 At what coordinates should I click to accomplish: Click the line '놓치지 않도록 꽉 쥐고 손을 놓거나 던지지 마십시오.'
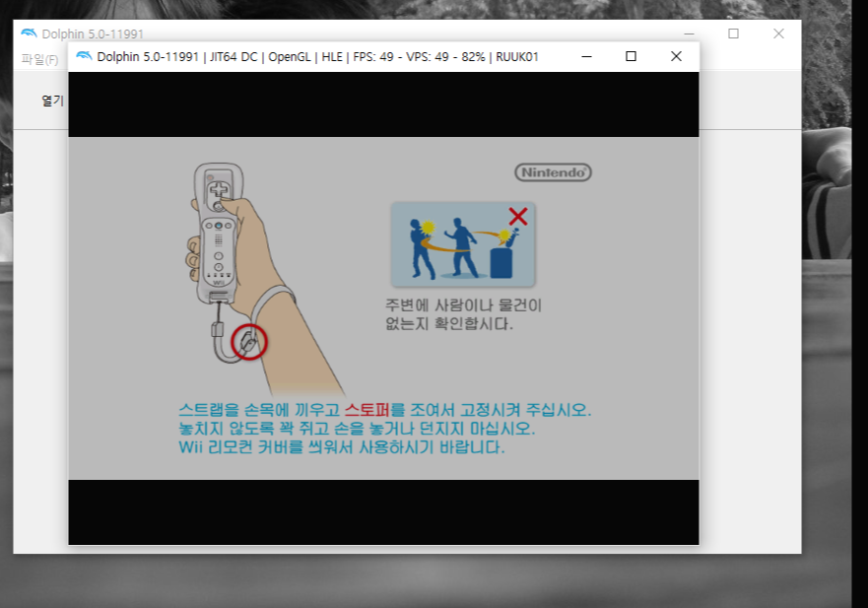coord(357,428)
